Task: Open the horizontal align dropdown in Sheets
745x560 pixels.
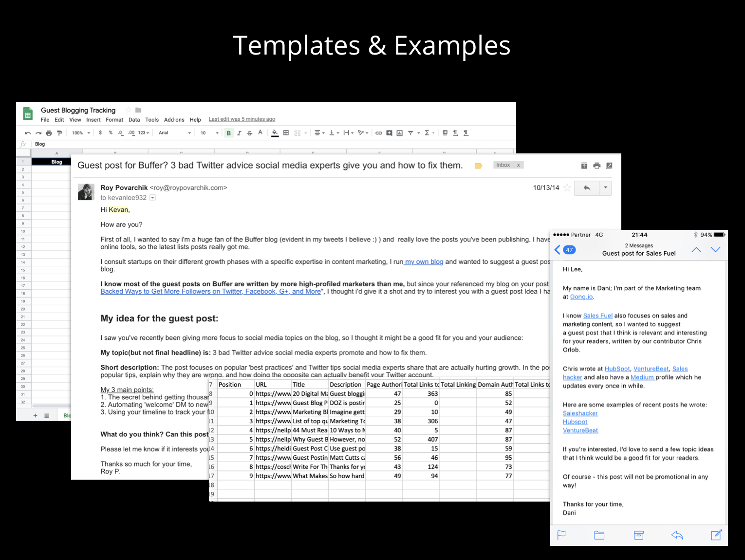Action: click(x=319, y=133)
